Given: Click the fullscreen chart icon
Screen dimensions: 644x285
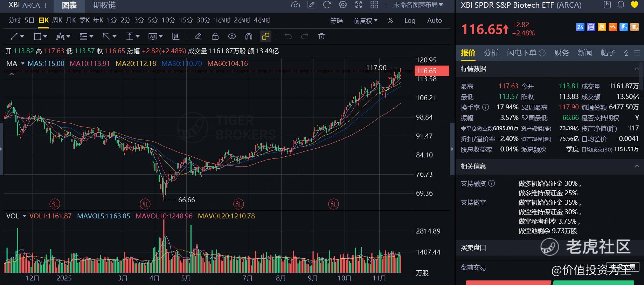Looking at the screenshot, I should 359,5.
